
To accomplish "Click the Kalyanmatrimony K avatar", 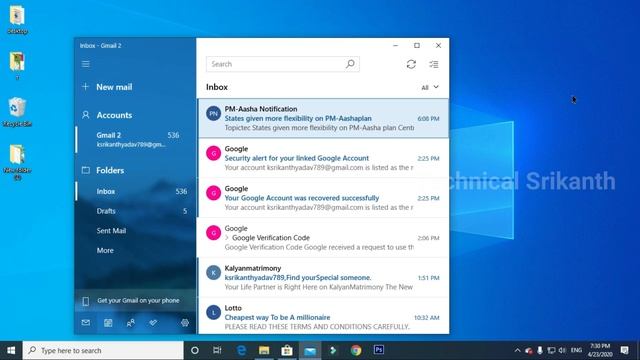I will (213, 273).
